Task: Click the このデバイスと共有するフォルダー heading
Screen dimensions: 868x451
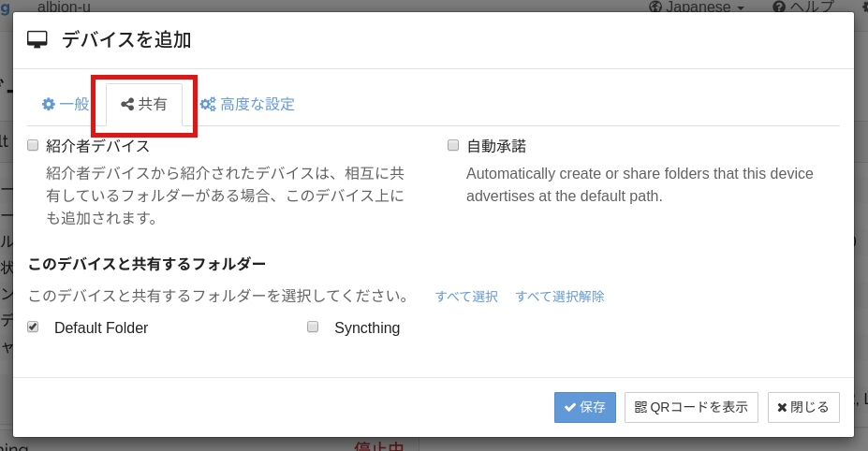Action: point(147,264)
